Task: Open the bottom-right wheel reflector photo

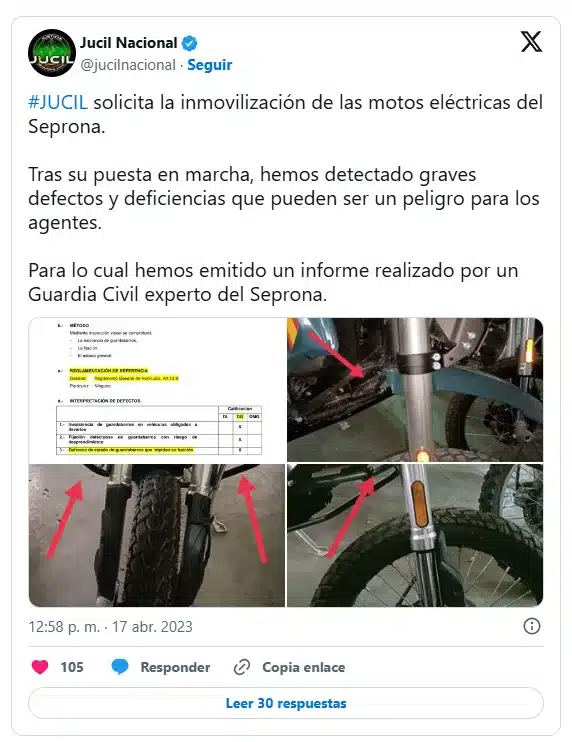Action: pos(415,535)
